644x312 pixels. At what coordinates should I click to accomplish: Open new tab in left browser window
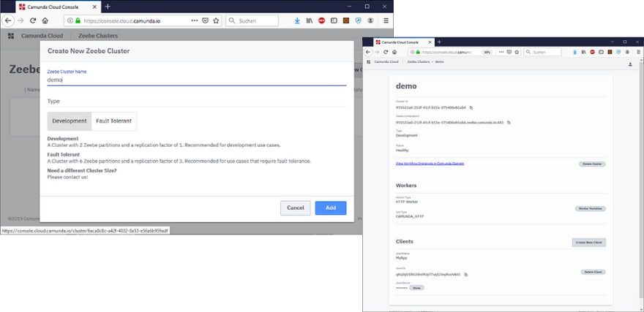pyautogui.click(x=108, y=7)
